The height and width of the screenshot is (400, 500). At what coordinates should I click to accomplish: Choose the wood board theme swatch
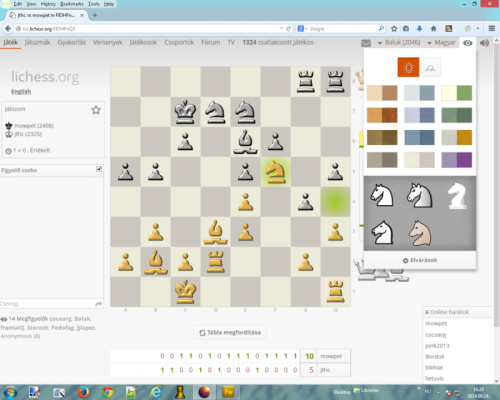coord(382,115)
